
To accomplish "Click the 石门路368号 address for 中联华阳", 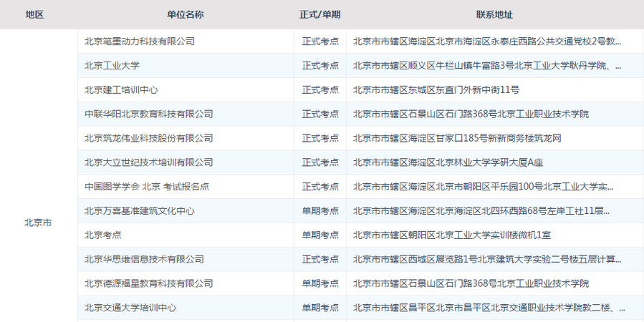I will [x=471, y=114].
